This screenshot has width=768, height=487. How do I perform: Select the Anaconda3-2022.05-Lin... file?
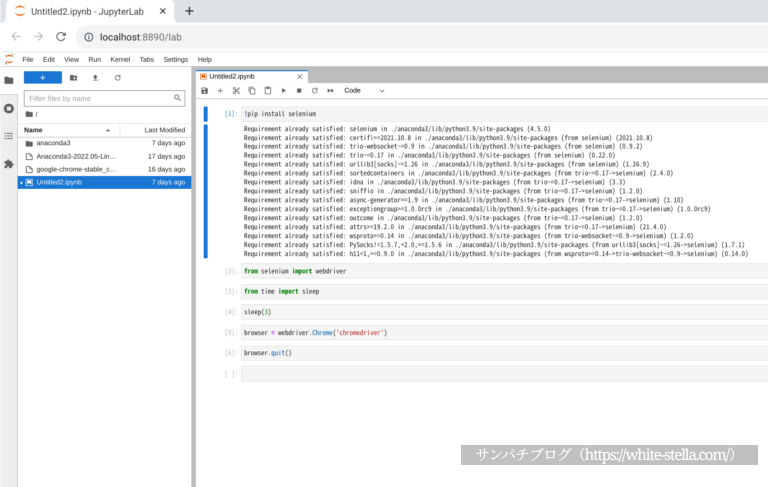[104, 156]
